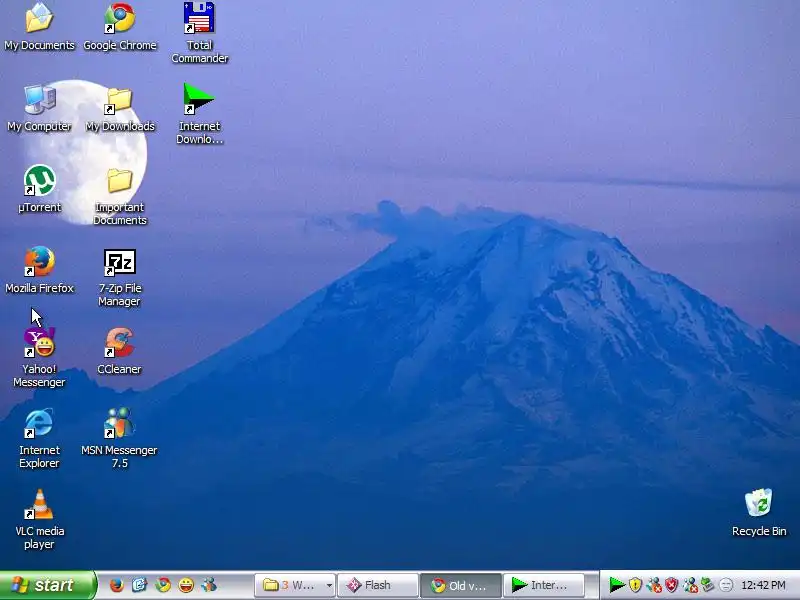Open the Safely Remove Hardware tray icon

707,585
